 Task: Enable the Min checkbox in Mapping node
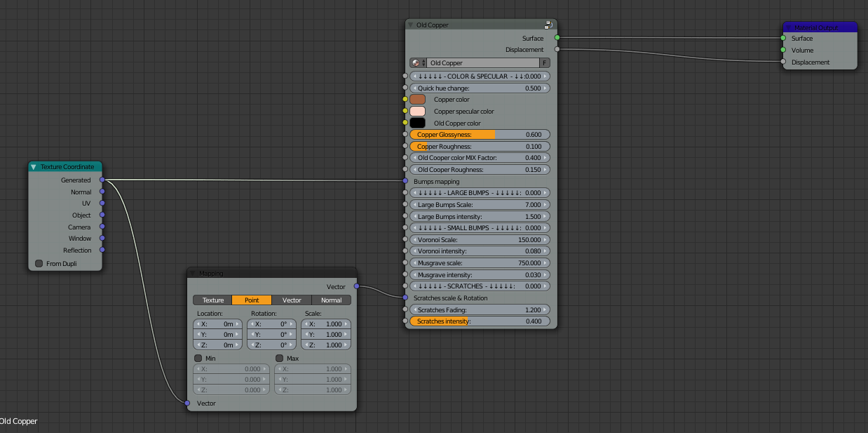point(198,359)
